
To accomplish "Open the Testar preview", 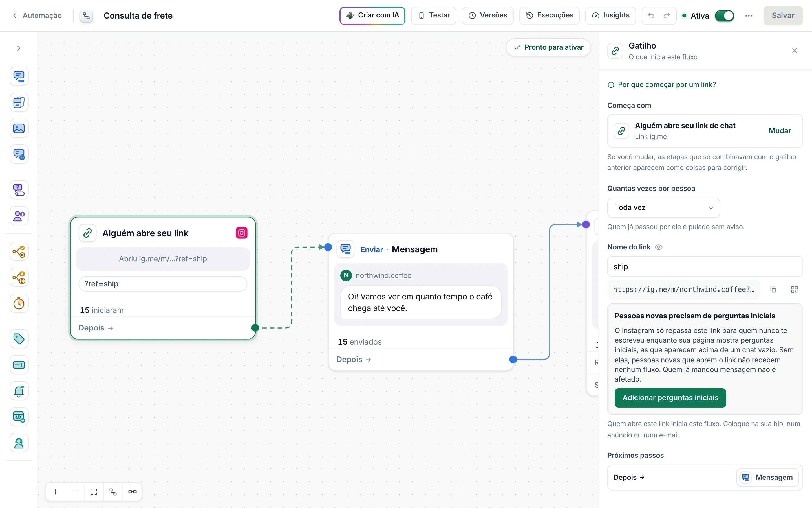I will tap(434, 16).
